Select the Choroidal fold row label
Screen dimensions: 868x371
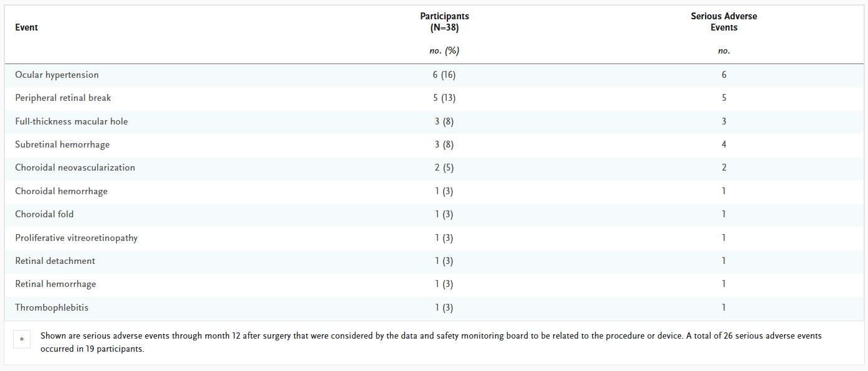pyautogui.click(x=44, y=214)
